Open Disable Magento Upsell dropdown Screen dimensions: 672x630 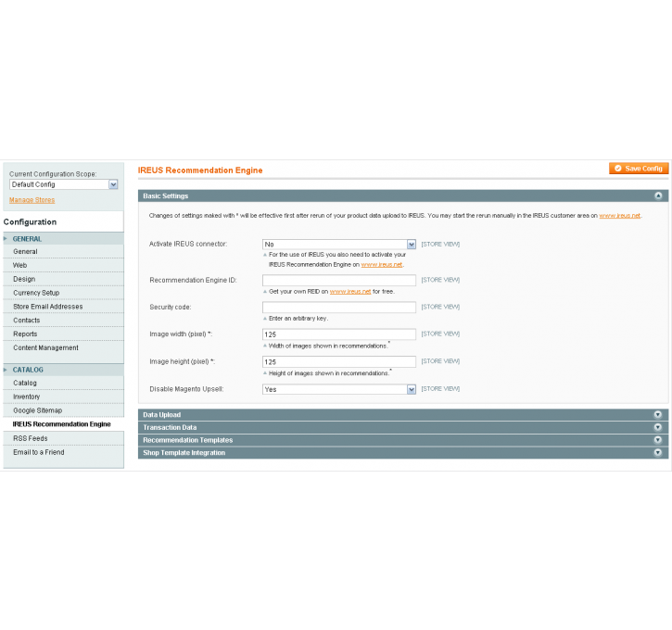coord(339,389)
